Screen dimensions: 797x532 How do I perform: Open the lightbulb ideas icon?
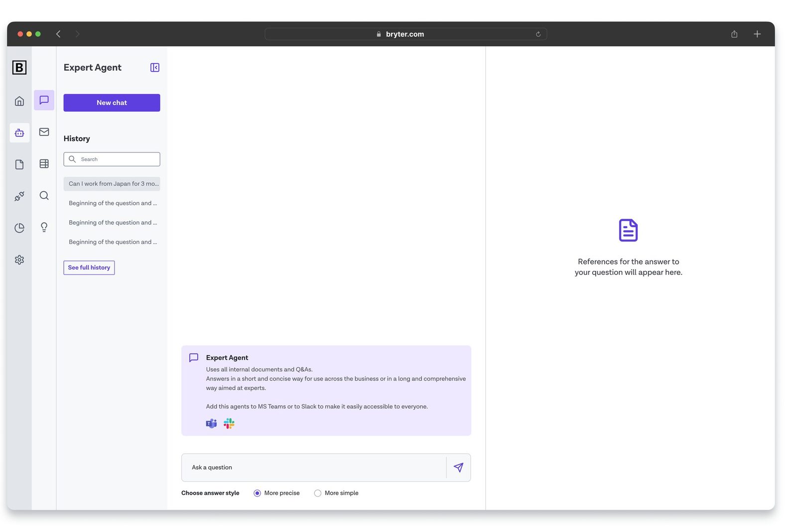click(x=44, y=227)
